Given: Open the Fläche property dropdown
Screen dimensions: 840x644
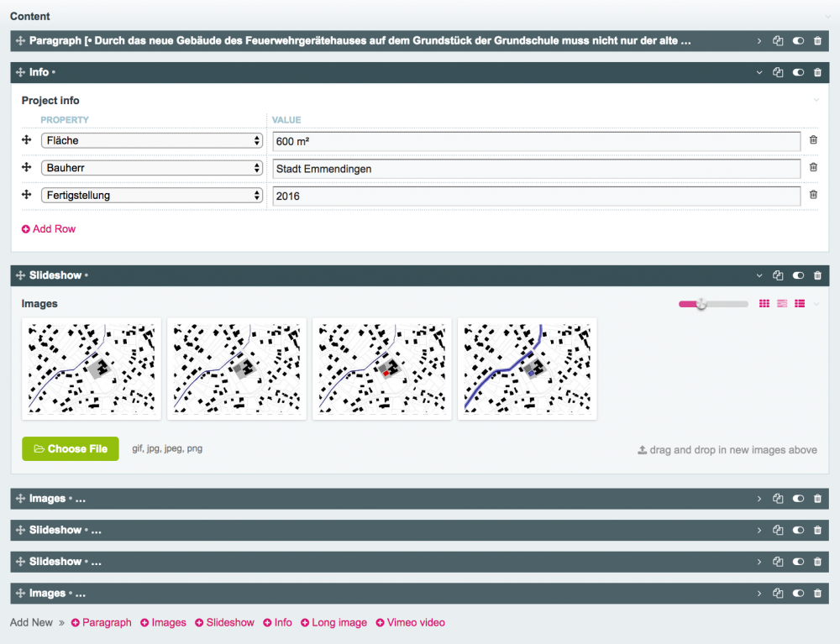Looking at the screenshot, I should point(152,141).
